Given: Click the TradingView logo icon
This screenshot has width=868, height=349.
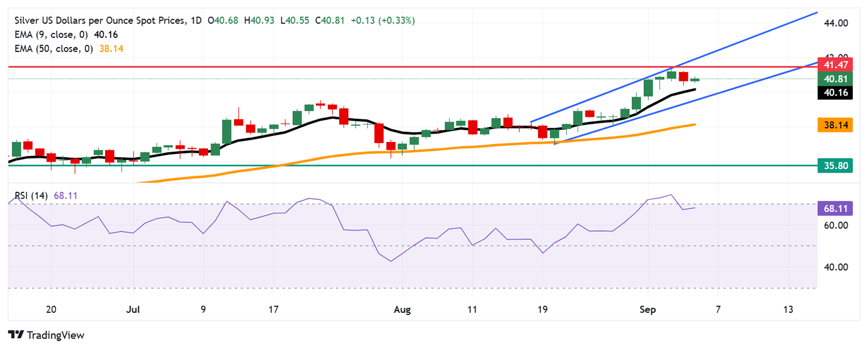Looking at the screenshot, I should point(16,335).
